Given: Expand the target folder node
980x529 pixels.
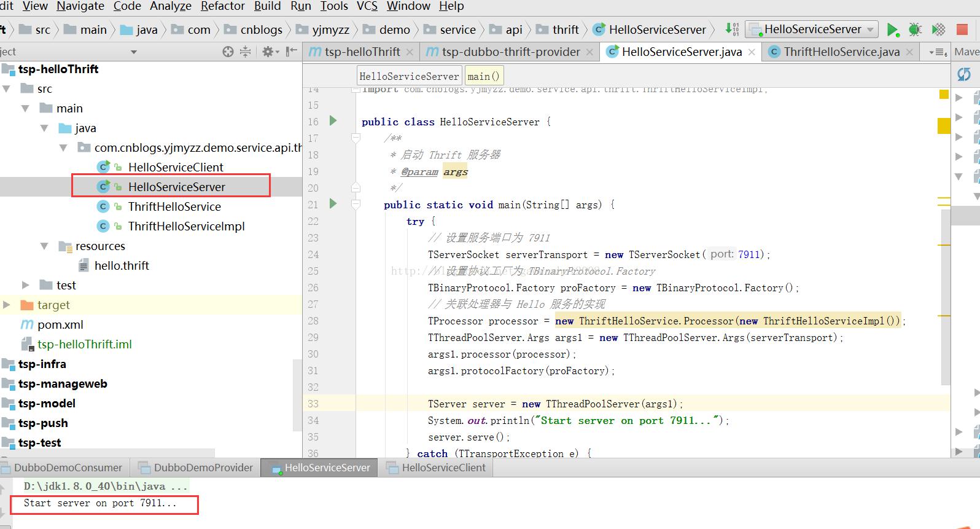Looking at the screenshot, I should (x=7, y=305).
